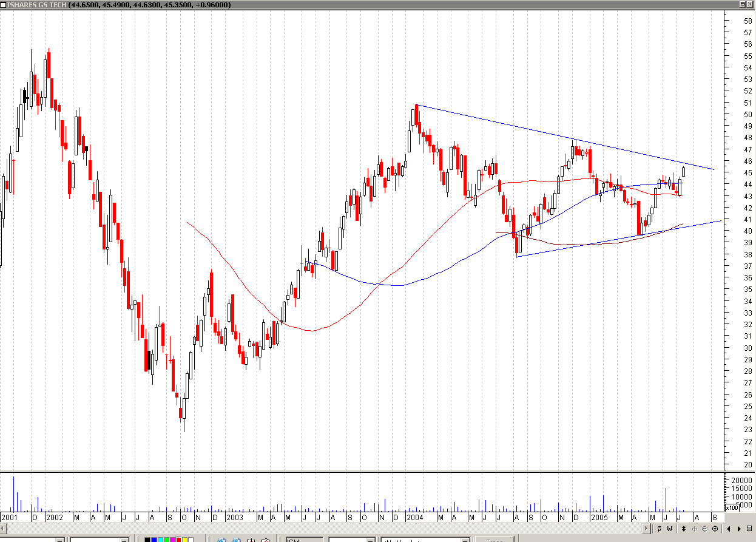Pick the black color swatch
This screenshot has height=542, width=756.
click(x=147, y=539)
